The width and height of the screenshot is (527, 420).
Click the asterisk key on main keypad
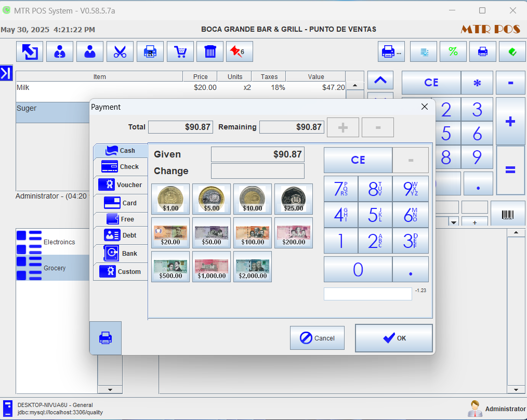477,83
